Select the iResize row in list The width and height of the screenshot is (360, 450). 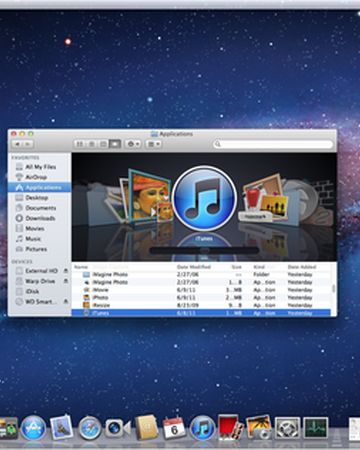tap(201, 305)
